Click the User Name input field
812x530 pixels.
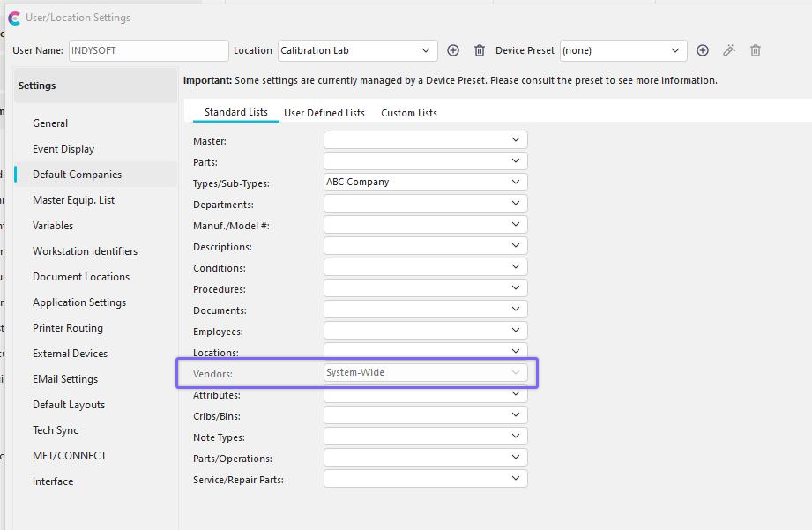click(148, 50)
